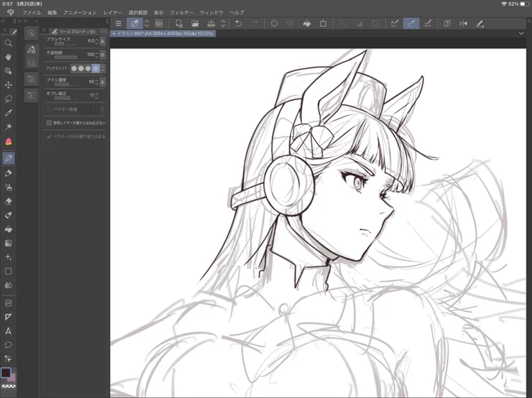Adjust stabilization 17 stepper arrows
The width and height of the screenshot is (532, 398).
click(97, 96)
